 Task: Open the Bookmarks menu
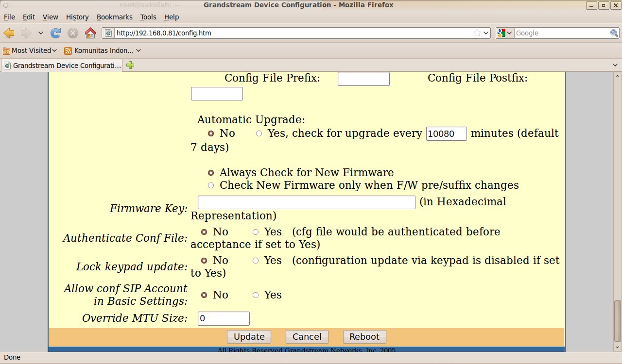(x=114, y=17)
